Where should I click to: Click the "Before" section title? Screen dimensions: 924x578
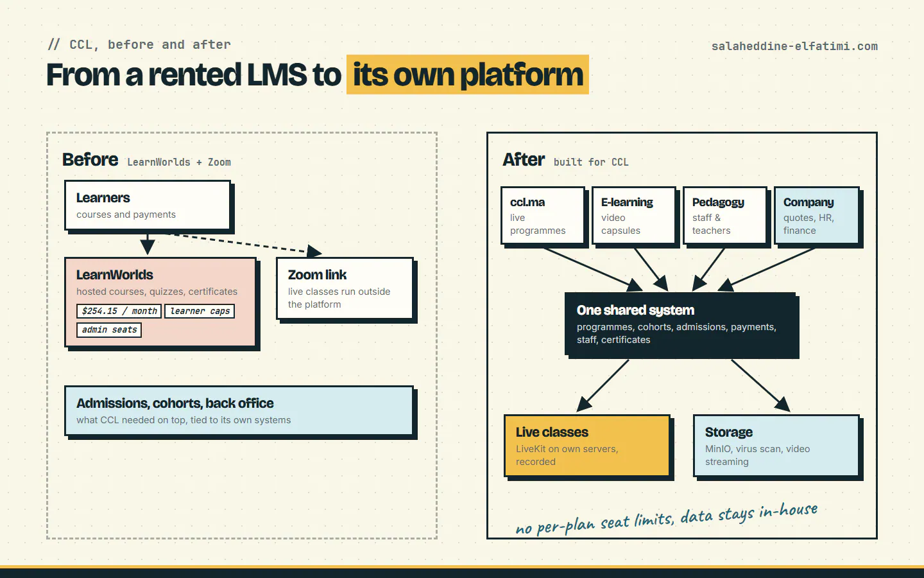point(90,159)
